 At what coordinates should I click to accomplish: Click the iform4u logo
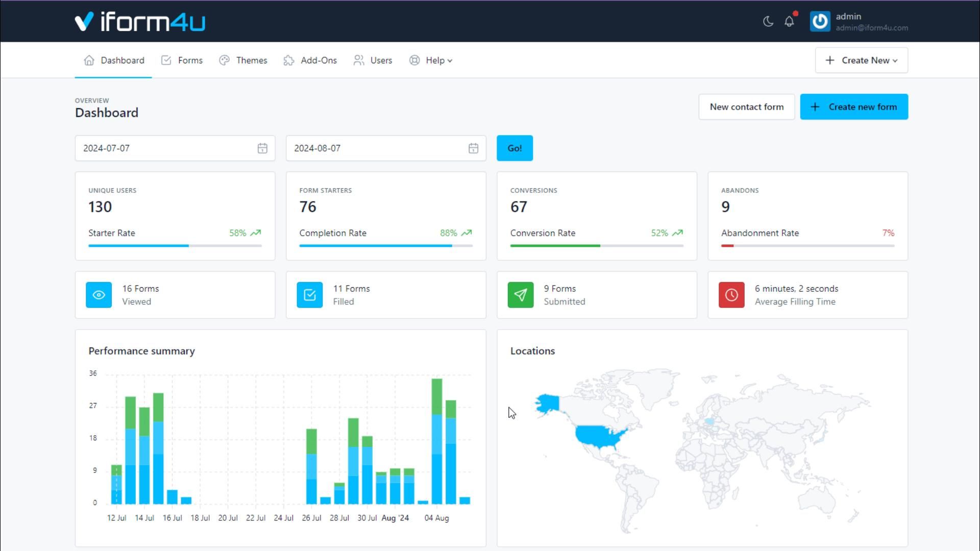140,21
